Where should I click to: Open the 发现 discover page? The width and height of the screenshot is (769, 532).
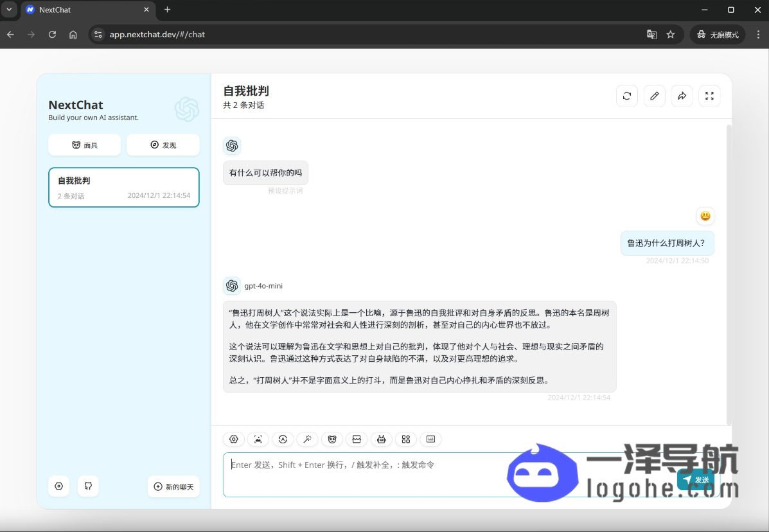pyautogui.click(x=163, y=145)
